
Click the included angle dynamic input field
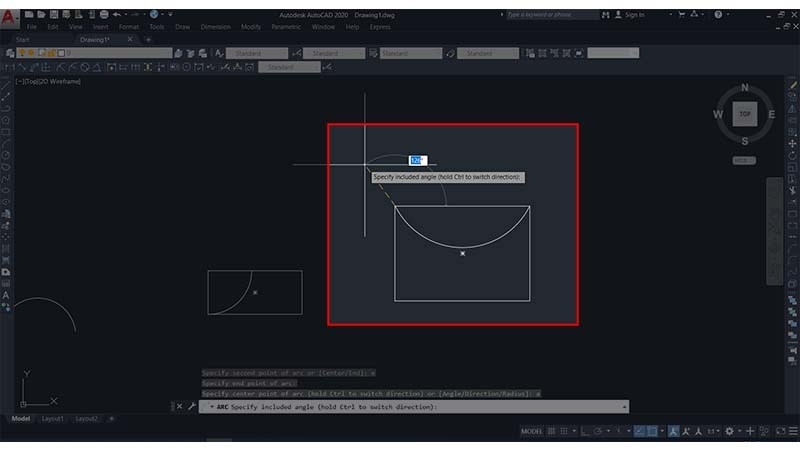tap(418, 160)
